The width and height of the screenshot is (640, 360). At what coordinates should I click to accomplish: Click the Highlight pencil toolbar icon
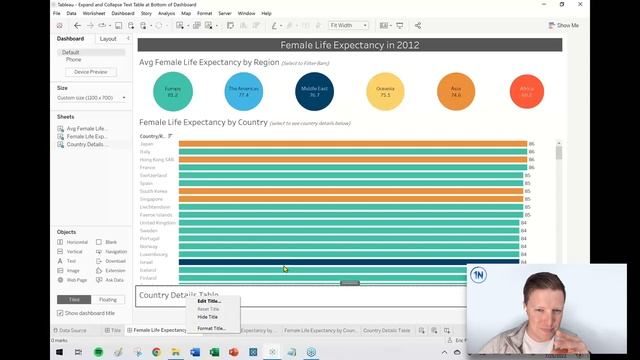(274, 25)
